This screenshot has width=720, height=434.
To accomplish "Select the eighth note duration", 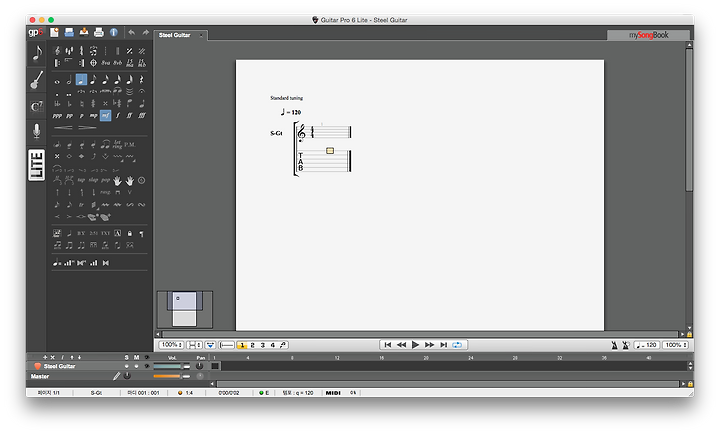I will [93, 80].
